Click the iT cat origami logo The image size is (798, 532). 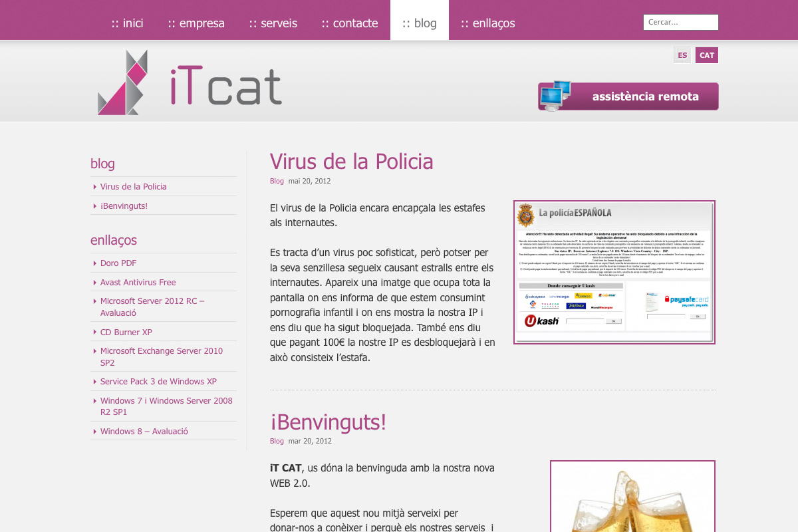tap(122, 82)
